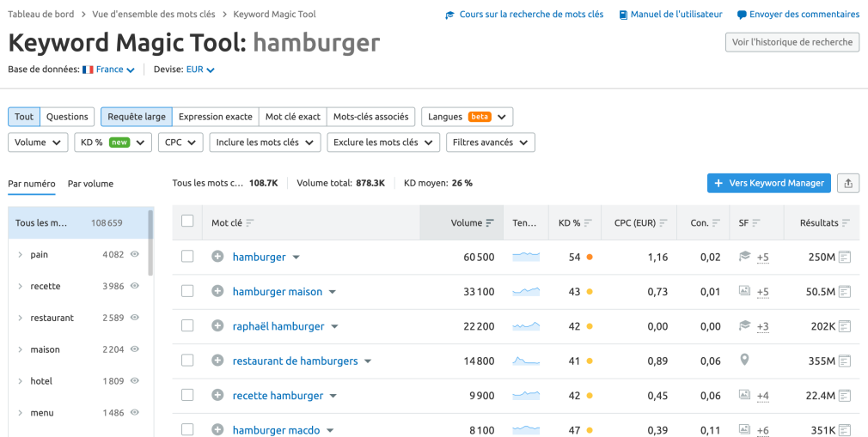Click local pin SERP feature icon
Viewport: 868px width, 437px height.
coord(744,360)
